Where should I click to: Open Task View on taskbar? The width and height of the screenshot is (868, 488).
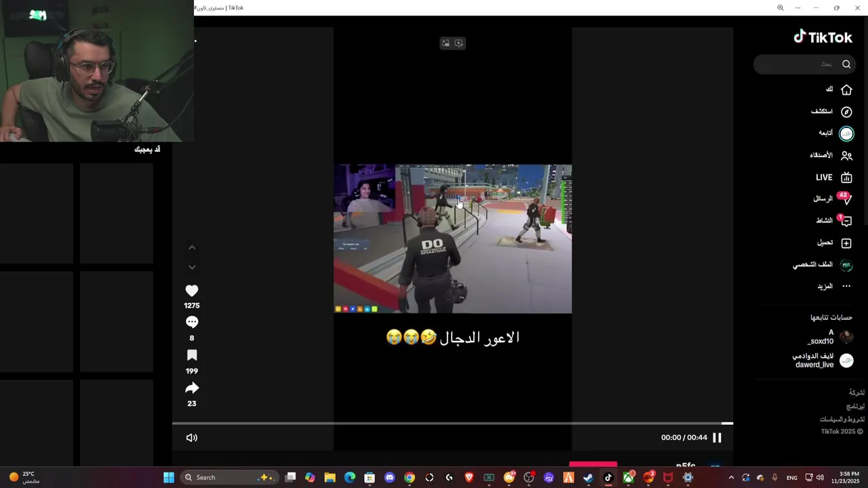pyautogui.click(x=290, y=478)
